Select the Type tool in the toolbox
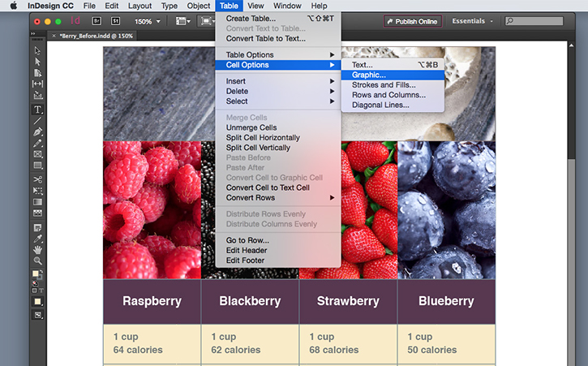Image resolution: width=588 pixels, height=366 pixels. tap(37, 110)
